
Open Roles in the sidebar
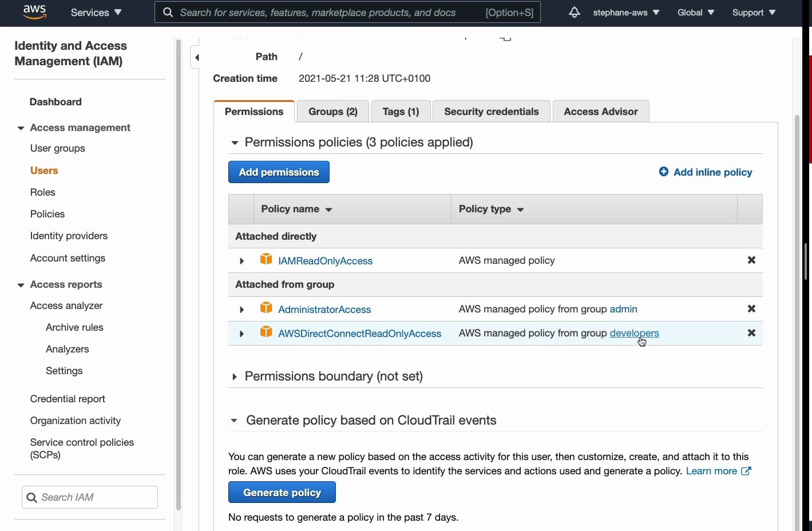coord(43,192)
